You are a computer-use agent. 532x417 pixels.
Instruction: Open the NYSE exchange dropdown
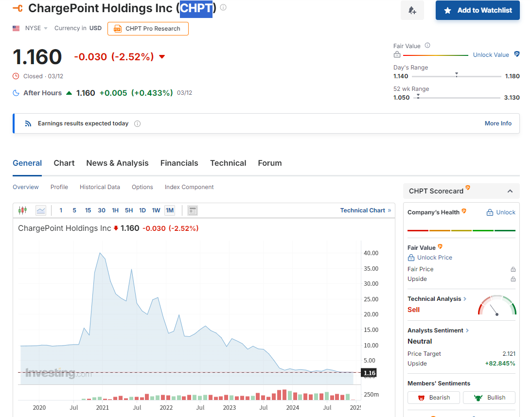point(36,28)
